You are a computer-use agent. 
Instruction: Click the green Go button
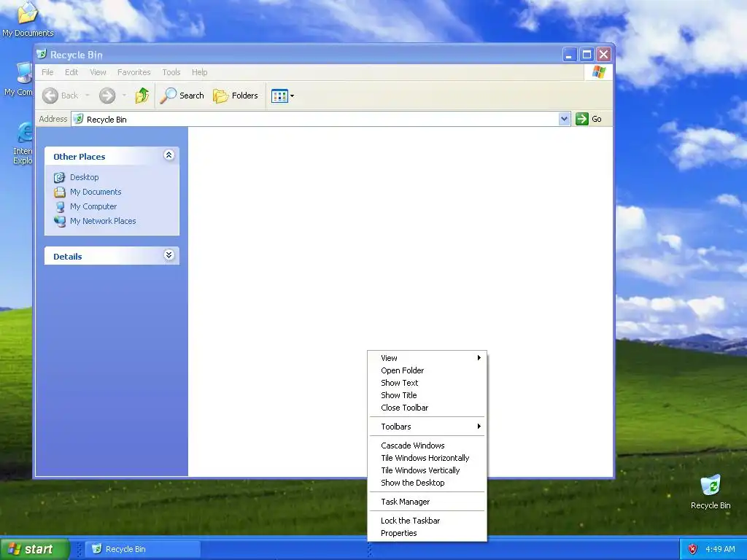[589, 119]
